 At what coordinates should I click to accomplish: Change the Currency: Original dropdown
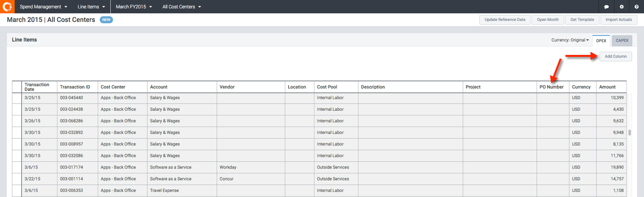coord(570,40)
